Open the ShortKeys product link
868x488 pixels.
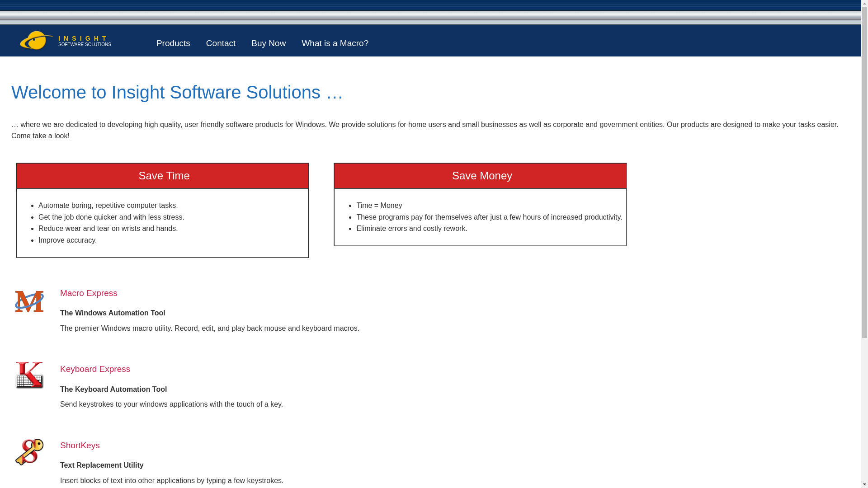click(x=80, y=445)
